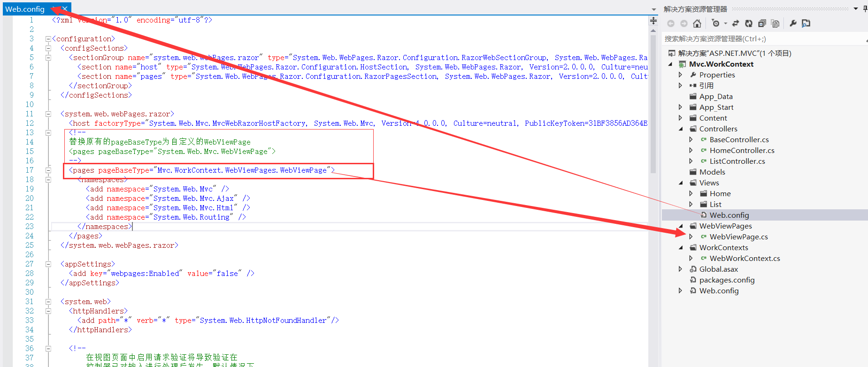Expand the App_Start folder
868x367 pixels.
tap(680, 107)
